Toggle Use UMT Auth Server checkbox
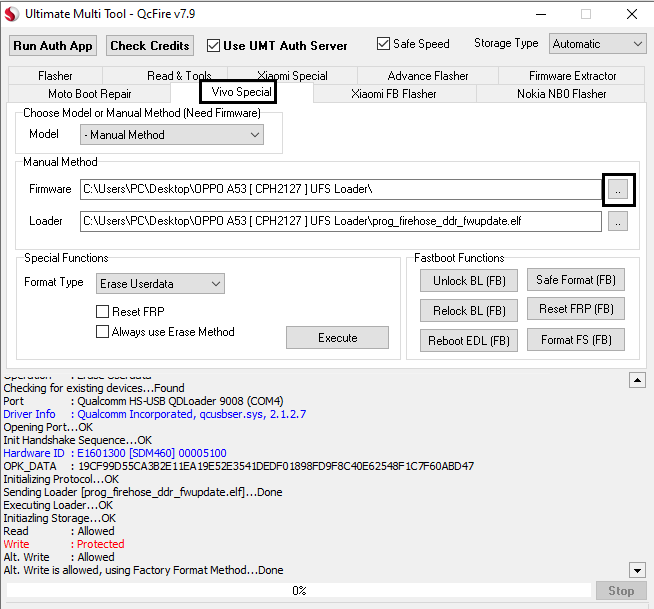 (214, 45)
